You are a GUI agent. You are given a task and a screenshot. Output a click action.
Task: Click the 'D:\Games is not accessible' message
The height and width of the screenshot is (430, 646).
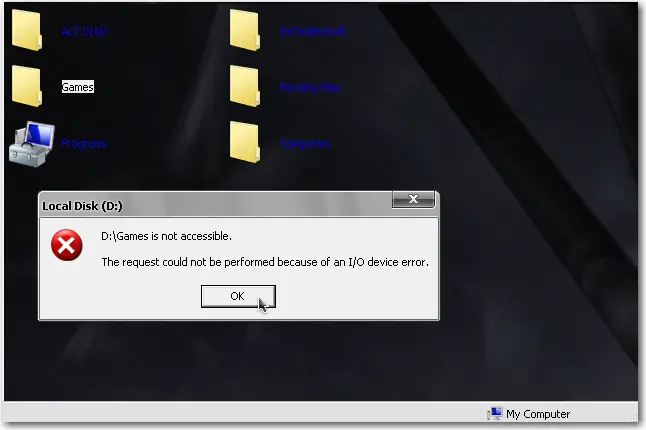coord(166,236)
